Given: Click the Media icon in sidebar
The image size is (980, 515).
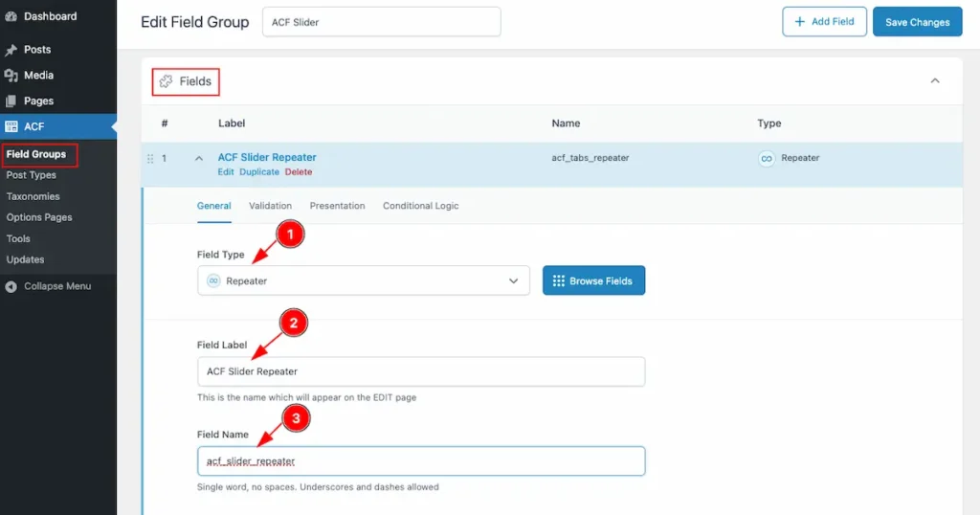Looking at the screenshot, I should point(11,76).
